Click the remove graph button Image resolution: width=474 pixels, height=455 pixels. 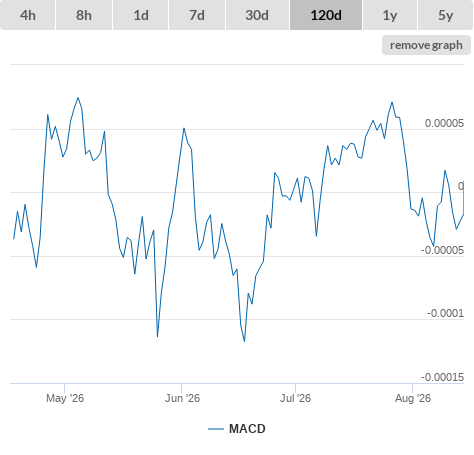pyautogui.click(x=426, y=45)
